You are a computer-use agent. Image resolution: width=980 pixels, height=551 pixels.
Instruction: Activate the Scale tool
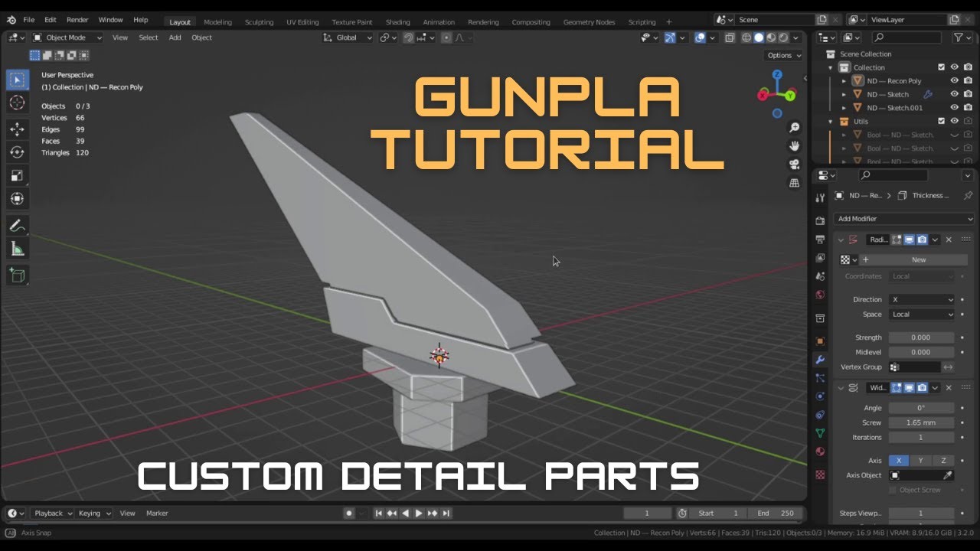[x=18, y=175]
